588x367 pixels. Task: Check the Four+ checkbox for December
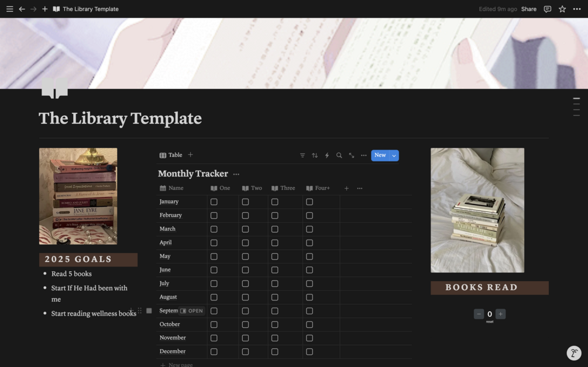pos(309,351)
